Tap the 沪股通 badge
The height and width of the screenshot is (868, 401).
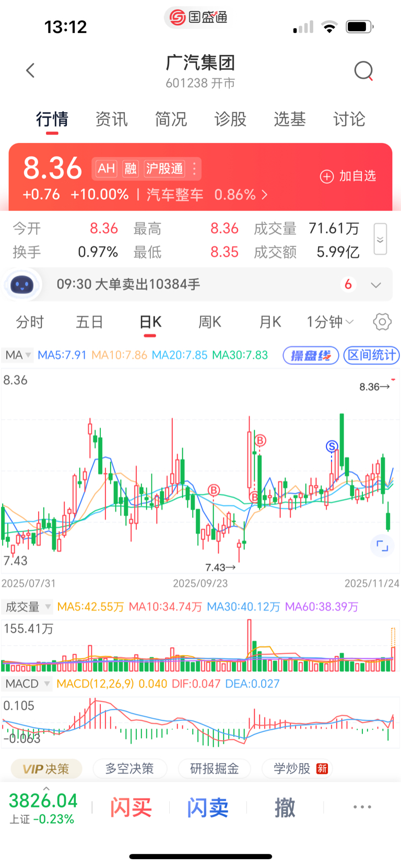coord(164,169)
